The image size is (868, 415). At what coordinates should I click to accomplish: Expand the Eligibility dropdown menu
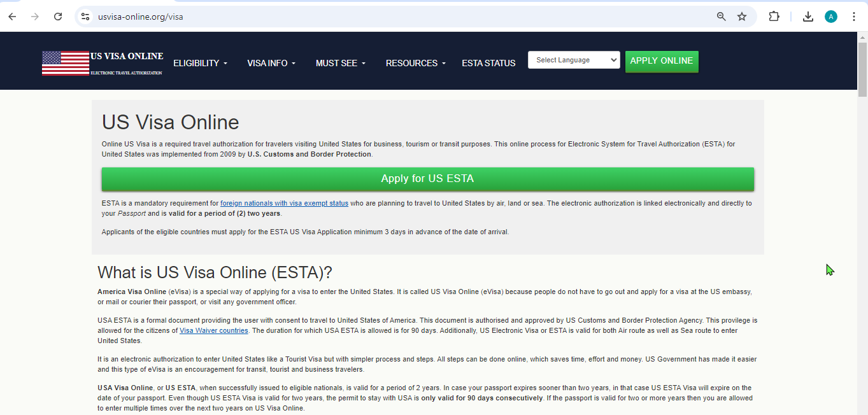tap(200, 63)
